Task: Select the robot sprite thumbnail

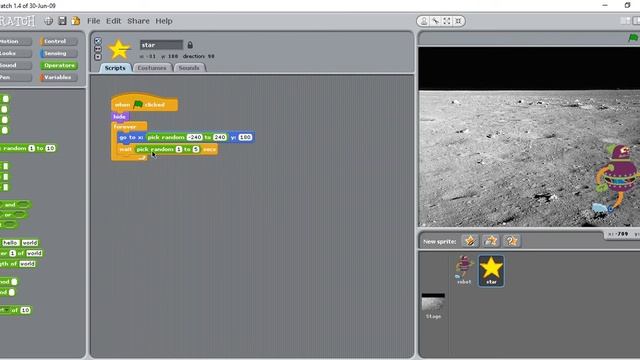Action: coord(464,270)
